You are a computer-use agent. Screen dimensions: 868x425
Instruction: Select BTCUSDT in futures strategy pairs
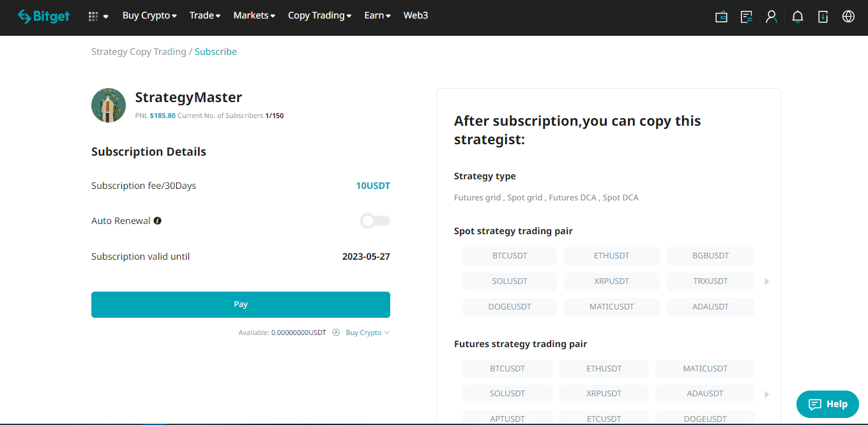[x=507, y=369]
